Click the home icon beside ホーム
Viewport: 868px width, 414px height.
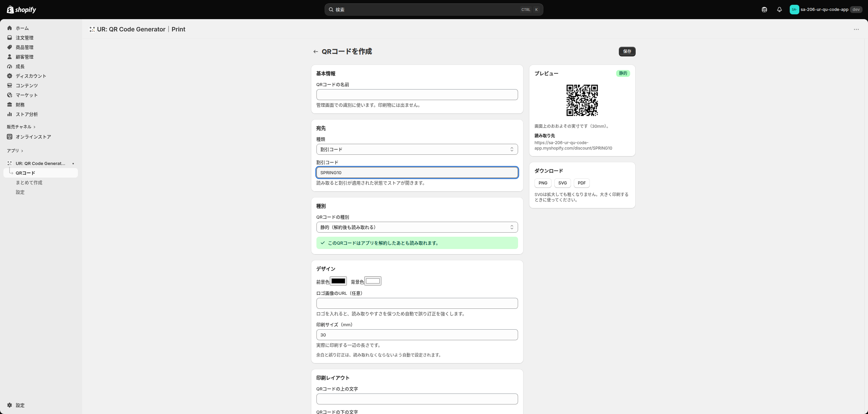point(10,28)
